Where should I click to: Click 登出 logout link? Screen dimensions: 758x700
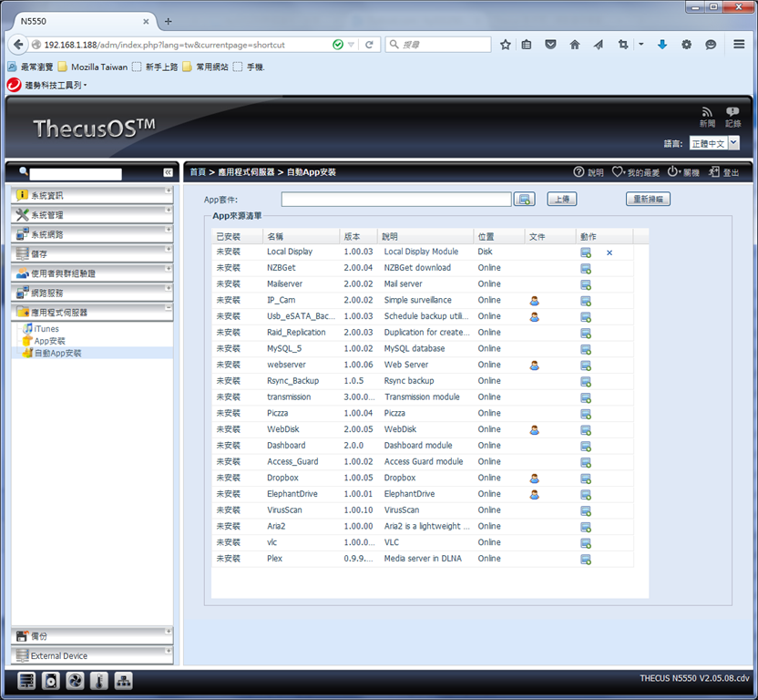pos(723,172)
